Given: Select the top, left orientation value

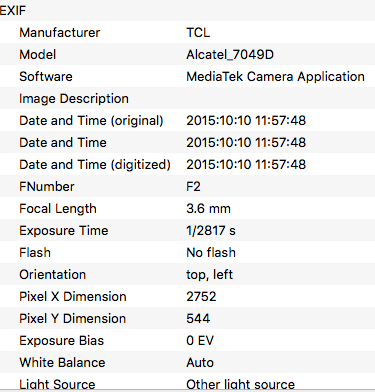Looking at the screenshot, I should 210,275.
